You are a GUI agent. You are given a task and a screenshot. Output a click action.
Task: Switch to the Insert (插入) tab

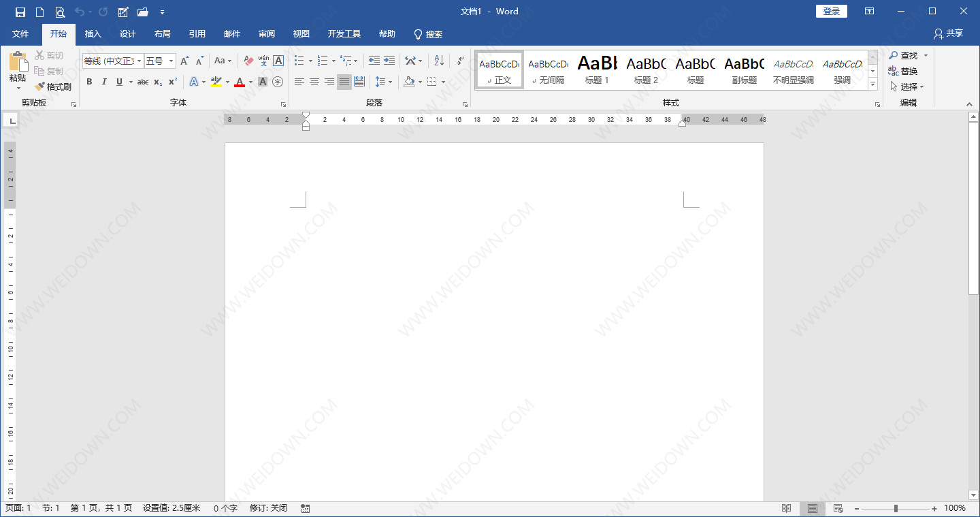tap(93, 34)
